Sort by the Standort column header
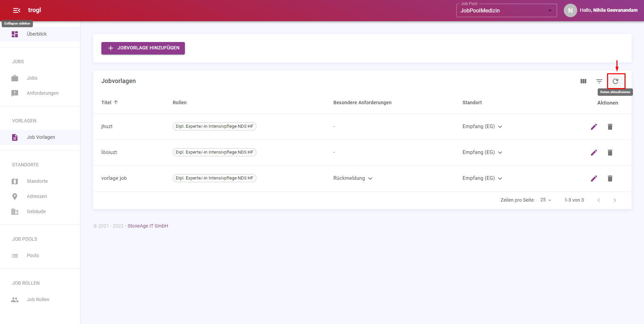The width and height of the screenshot is (644, 324). [x=472, y=103]
